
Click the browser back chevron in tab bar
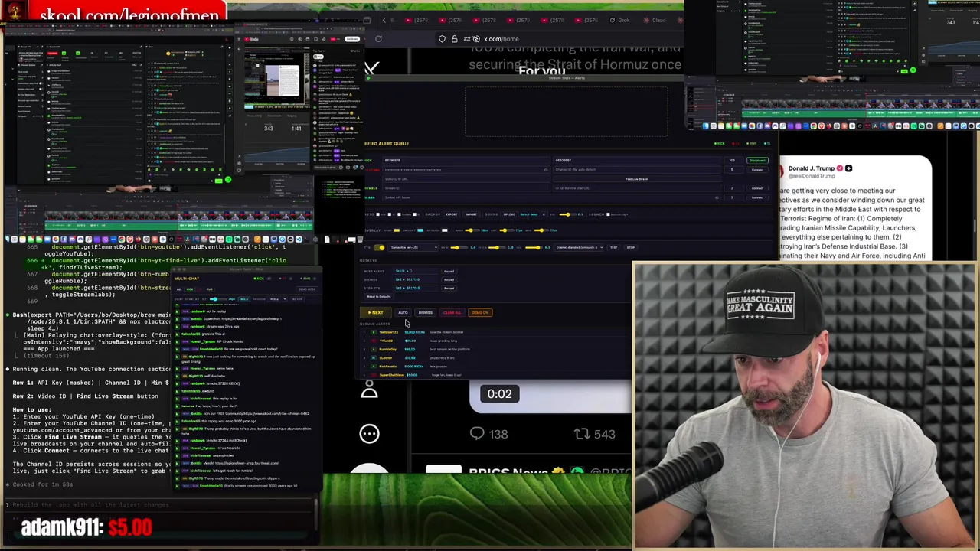point(384,20)
